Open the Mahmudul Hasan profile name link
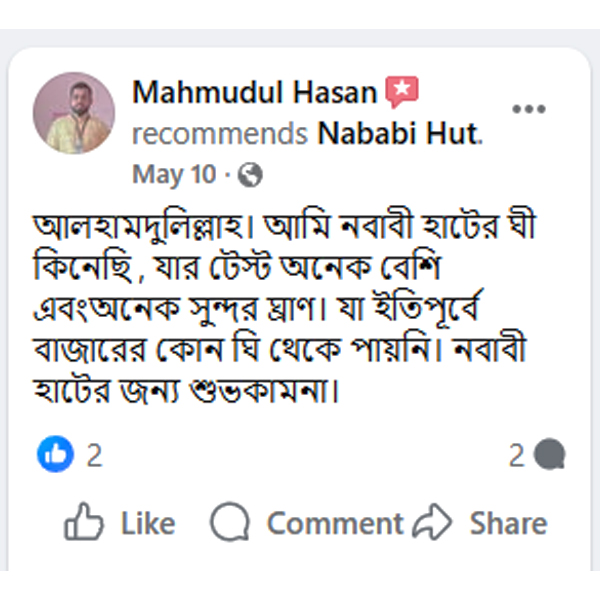600x600 pixels. tap(255, 94)
